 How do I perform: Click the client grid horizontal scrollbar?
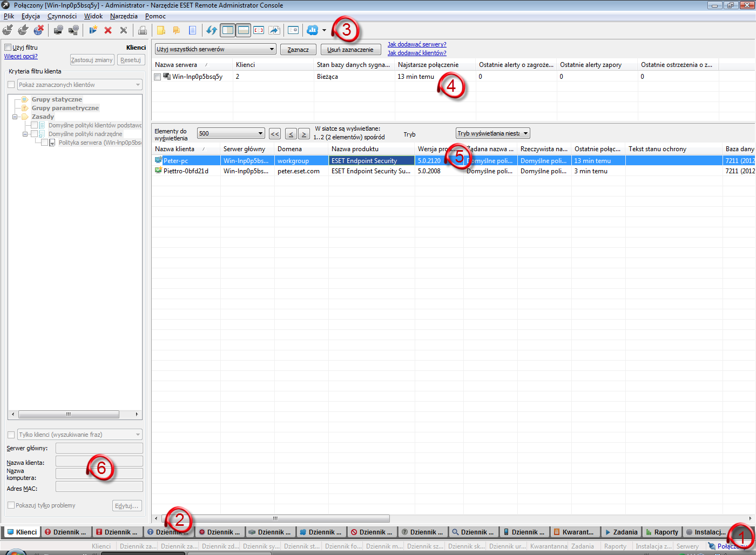(x=275, y=518)
